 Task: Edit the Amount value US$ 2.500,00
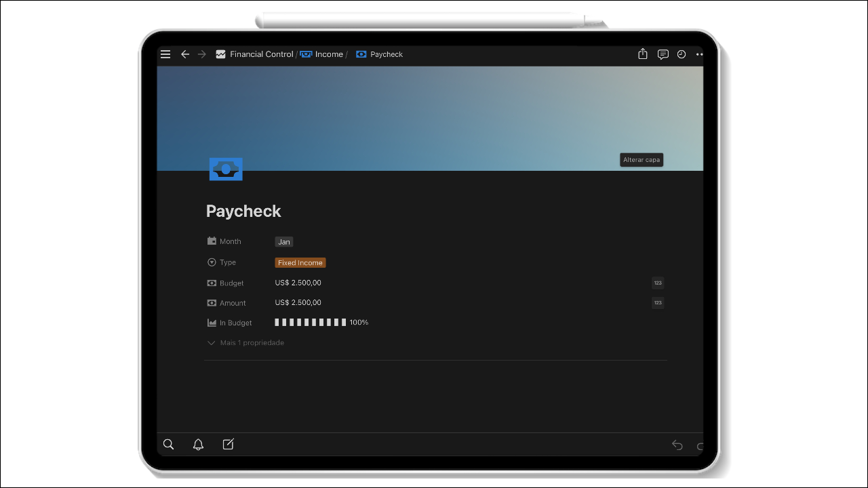point(298,302)
